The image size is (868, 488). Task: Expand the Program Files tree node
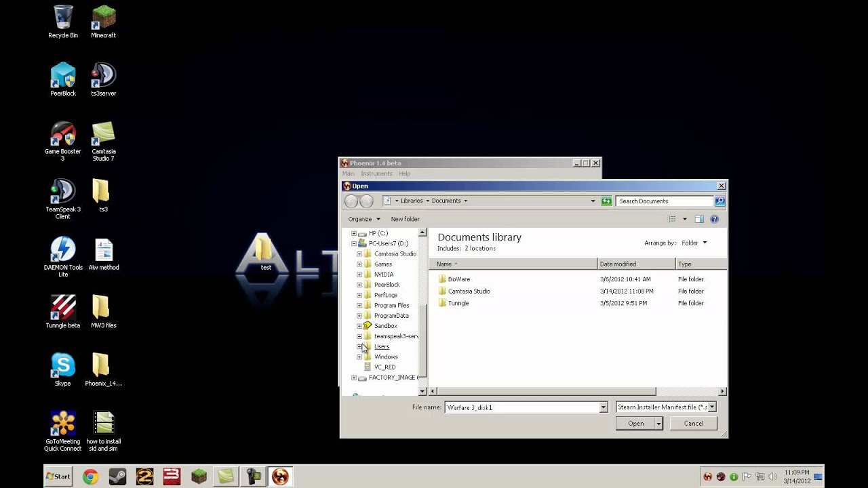tap(359, 305)
